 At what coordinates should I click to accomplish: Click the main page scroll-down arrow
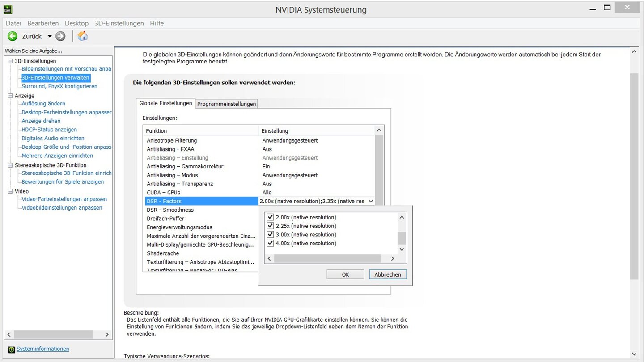pos(634,354)
